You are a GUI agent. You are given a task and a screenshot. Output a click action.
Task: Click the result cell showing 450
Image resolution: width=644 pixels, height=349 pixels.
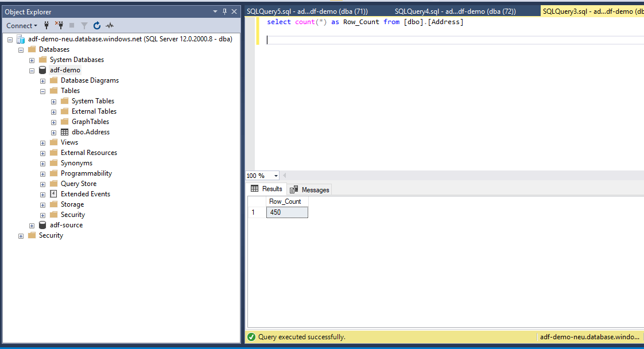pyautogui.click(x=287, y=212)
